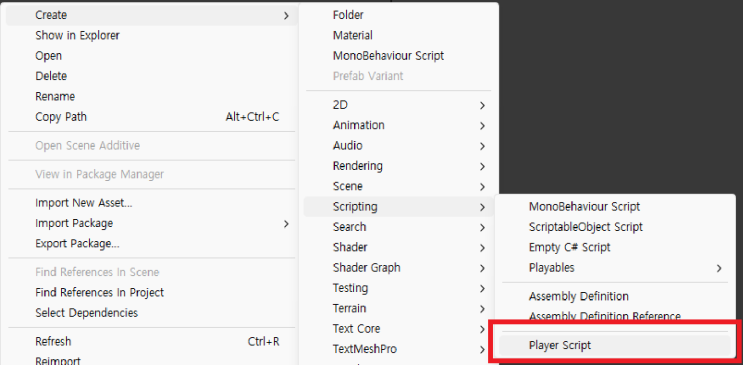Open the Import Package submenu
This screenshot has height=365, width=743.
[152, 224]
